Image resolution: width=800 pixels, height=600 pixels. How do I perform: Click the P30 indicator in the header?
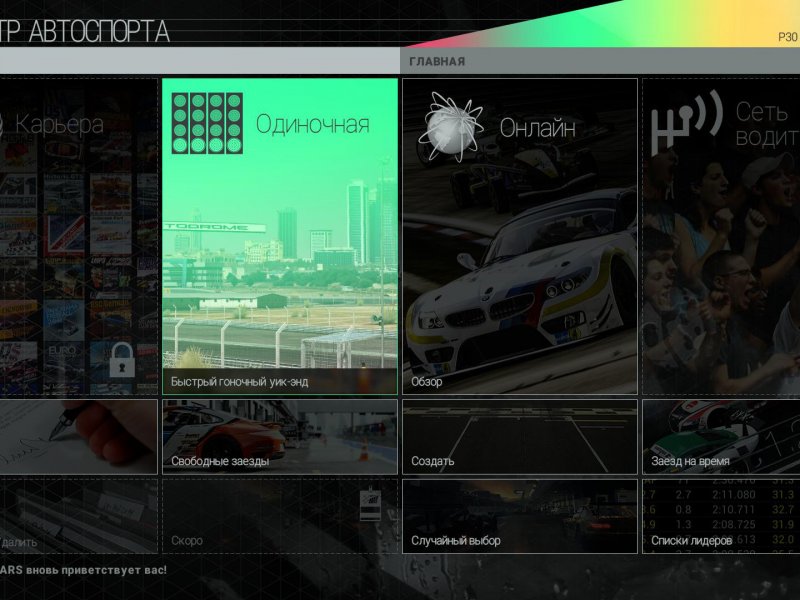[x=787, y=37]
